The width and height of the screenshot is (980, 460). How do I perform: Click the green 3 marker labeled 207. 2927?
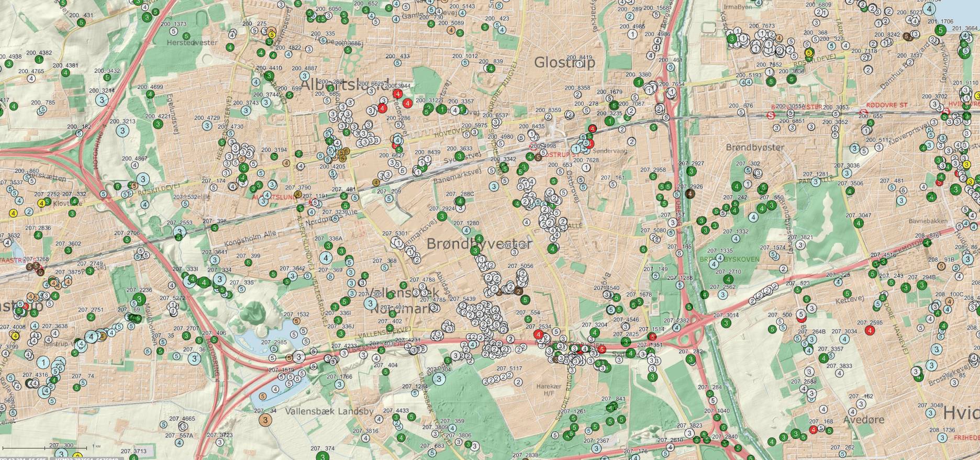click(x=691, y=171)
